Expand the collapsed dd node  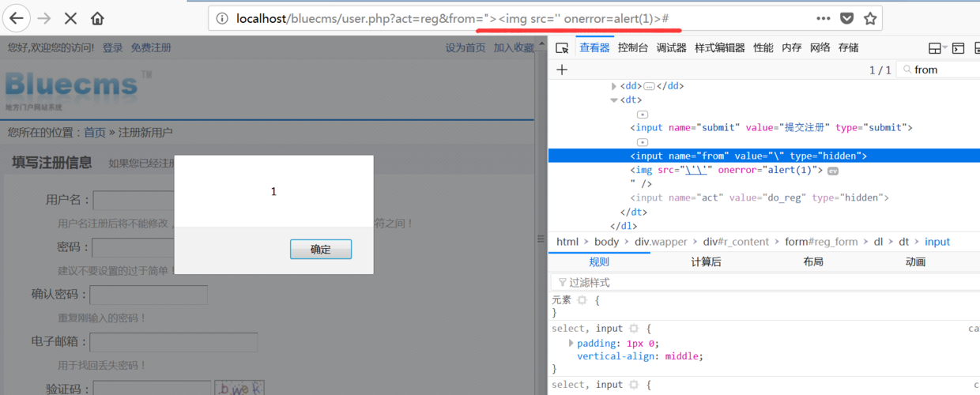coord(614,86)
